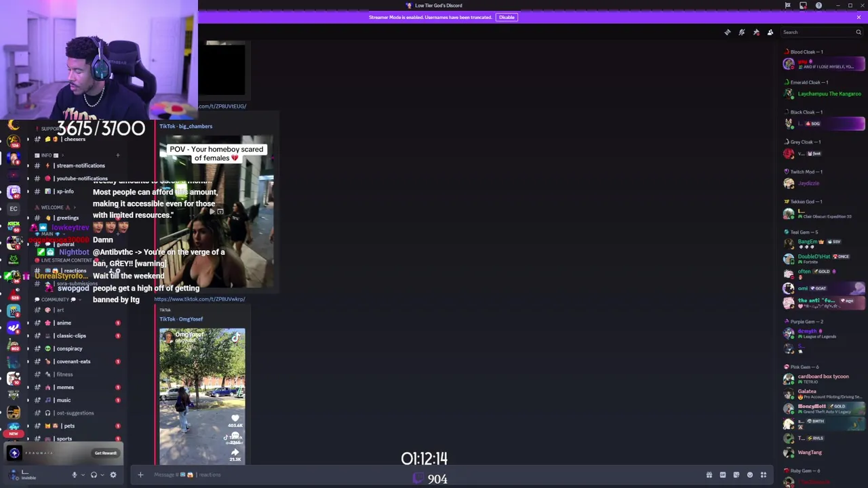
Task: Toggle the microphone mute icon
Action: tap(75, 474)
